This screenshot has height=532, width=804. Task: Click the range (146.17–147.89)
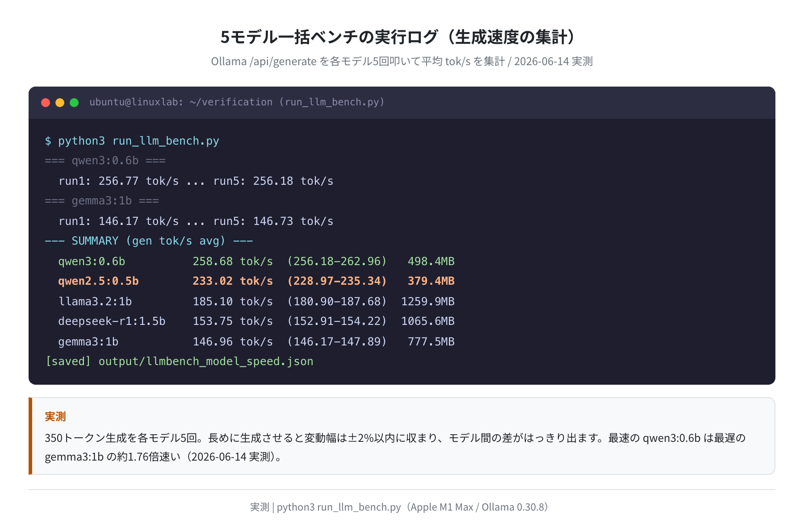(337, 341)
